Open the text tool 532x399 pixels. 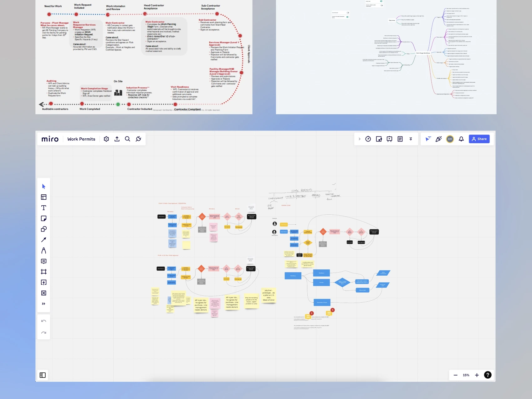coord(43,207)
